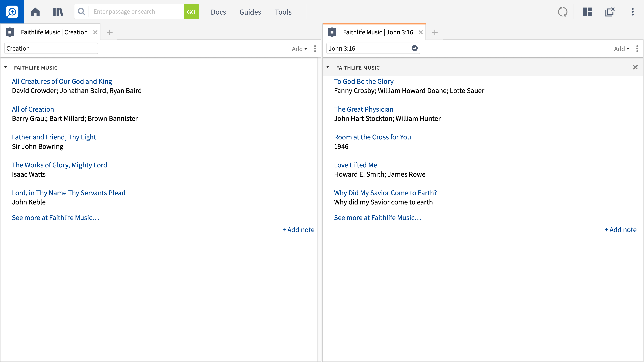The image size is (644, 362).
Task: Open The Works of Glory, Mighty Lord
Action: tap(60, 165)
